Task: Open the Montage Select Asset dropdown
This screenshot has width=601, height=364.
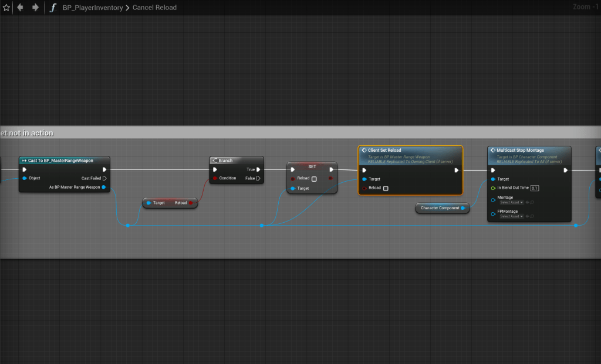Action: pos(511,202)
